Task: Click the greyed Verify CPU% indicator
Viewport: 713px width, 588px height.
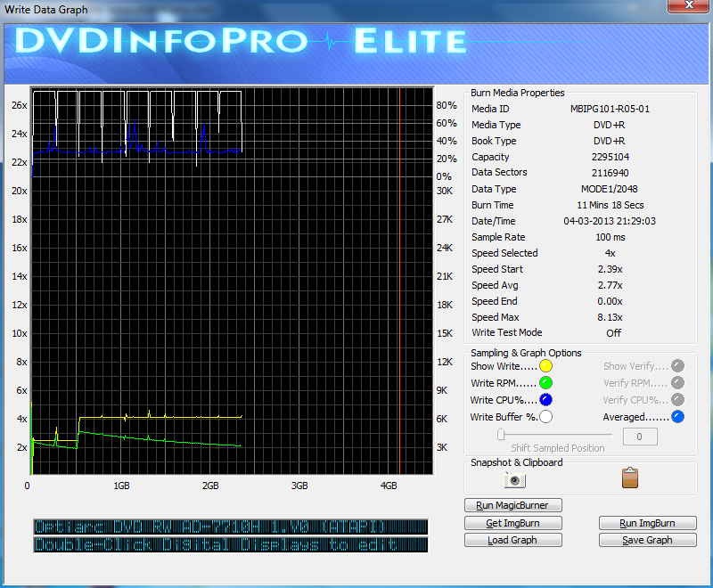Action: (677, 400)
